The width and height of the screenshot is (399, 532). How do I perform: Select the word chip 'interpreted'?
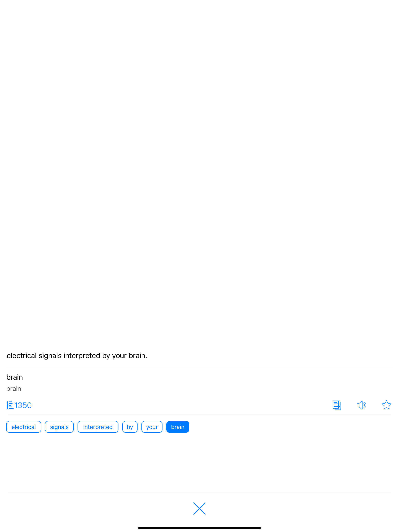pyautogui.click(x=98, y=427)
